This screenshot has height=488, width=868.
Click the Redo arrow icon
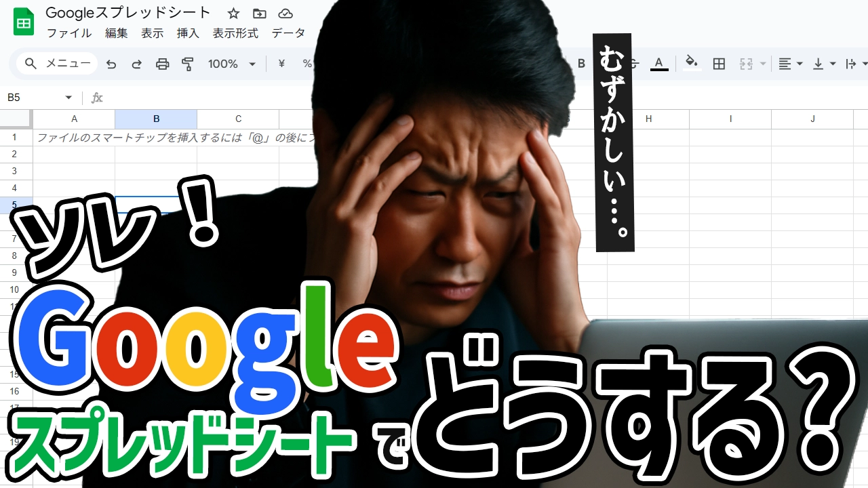136,64
